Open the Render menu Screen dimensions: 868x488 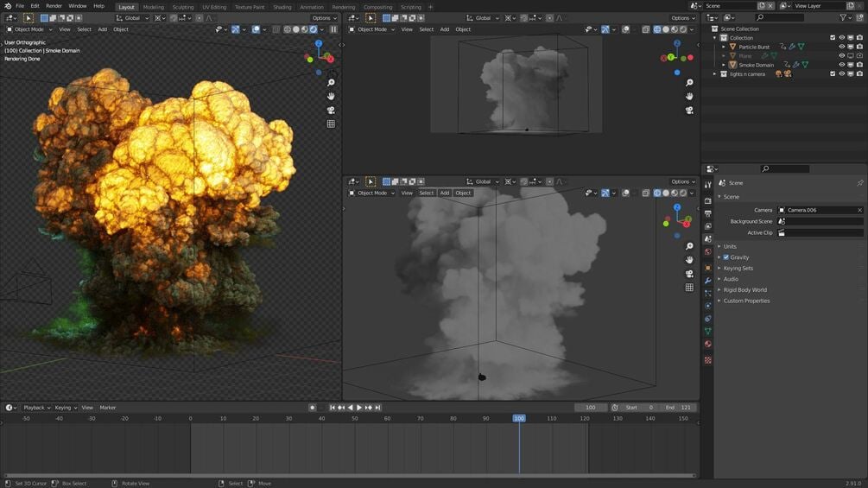[54, 6]
